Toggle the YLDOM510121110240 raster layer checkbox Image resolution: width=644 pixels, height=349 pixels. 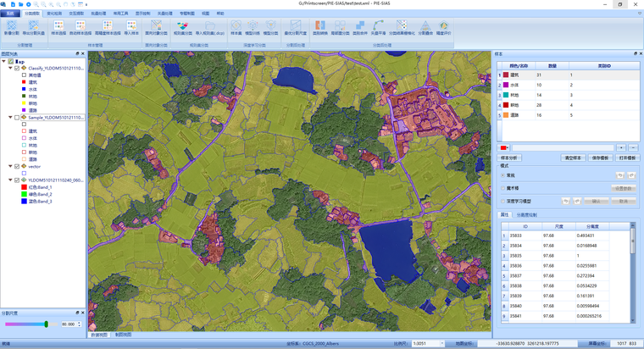click(17, 180)
